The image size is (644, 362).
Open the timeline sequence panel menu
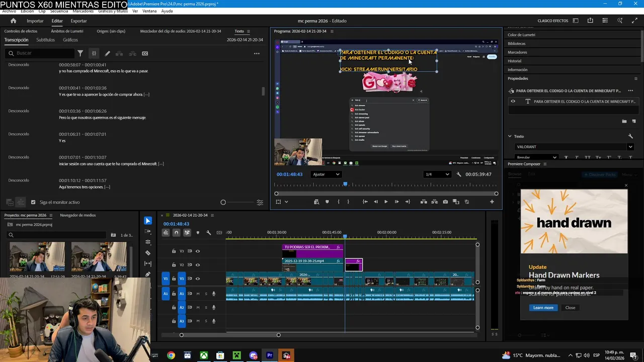coord(212,215)
